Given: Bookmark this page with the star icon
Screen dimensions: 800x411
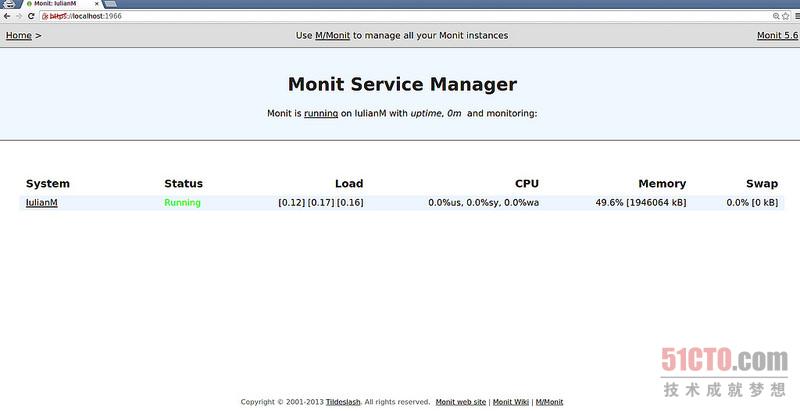Looking at the screenshot, I should tap(785, 16).
